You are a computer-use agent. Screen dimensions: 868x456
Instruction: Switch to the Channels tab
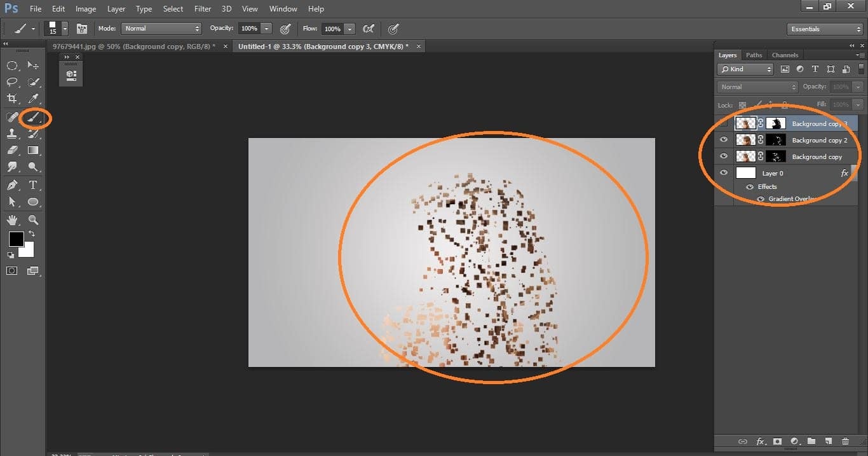click(x=785, y=55)
